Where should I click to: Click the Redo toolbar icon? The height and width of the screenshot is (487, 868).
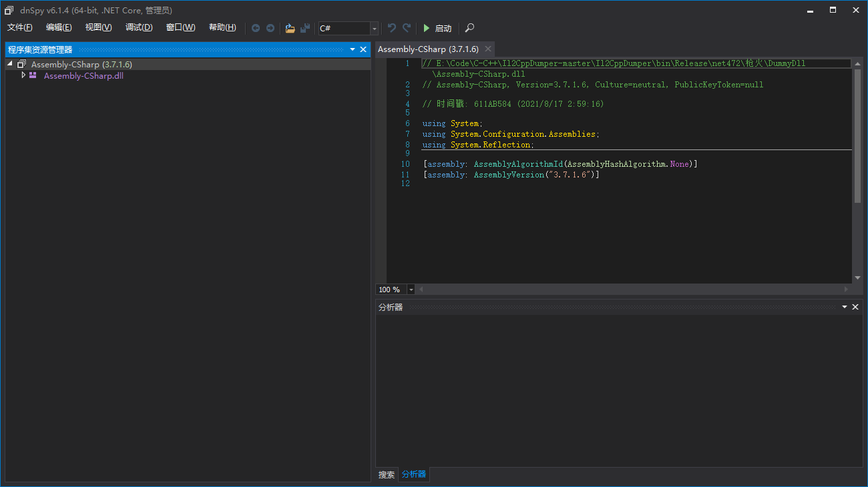pos(407,28)
